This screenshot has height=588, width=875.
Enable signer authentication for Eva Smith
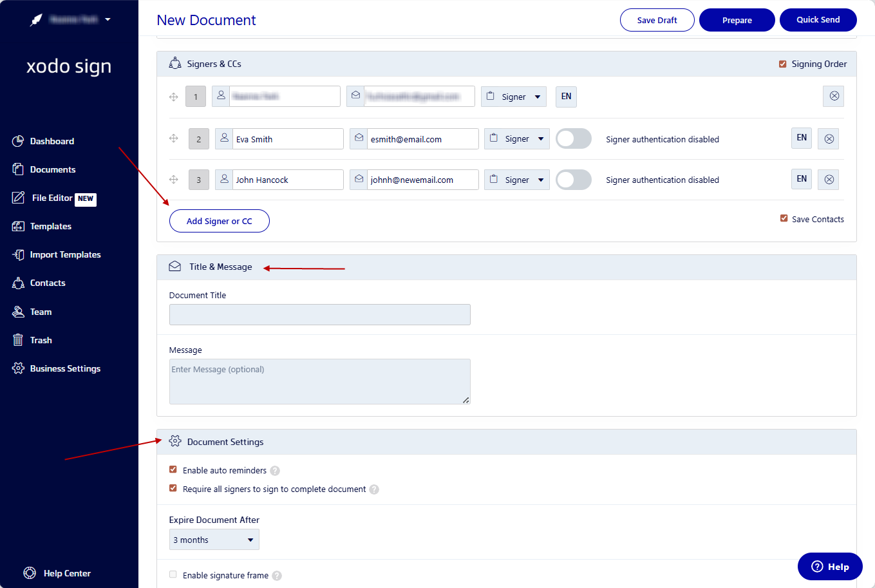[573, 138]
